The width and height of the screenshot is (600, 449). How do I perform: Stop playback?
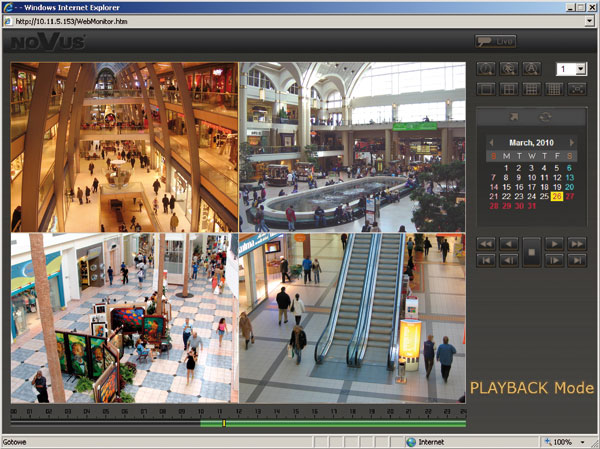(x=532, y=252)
